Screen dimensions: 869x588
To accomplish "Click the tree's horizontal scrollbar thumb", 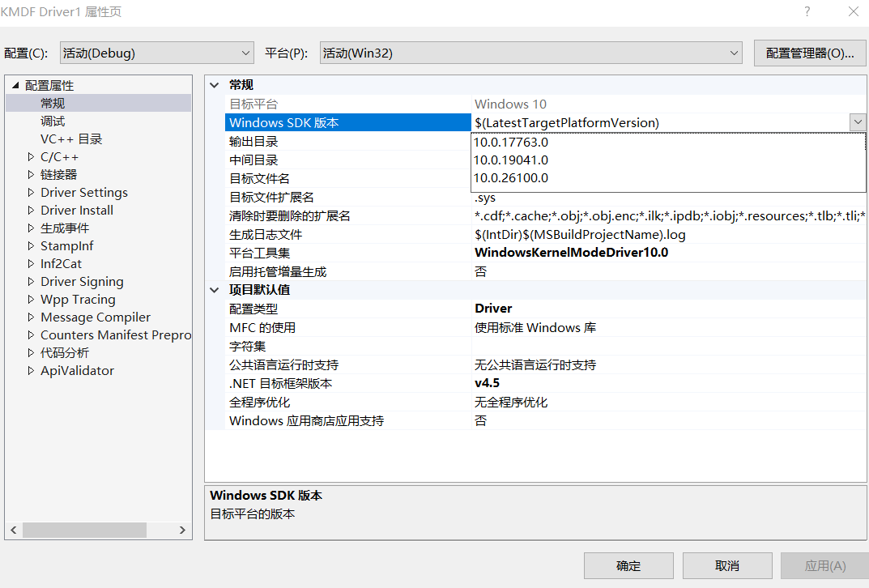I will [84, 530].
